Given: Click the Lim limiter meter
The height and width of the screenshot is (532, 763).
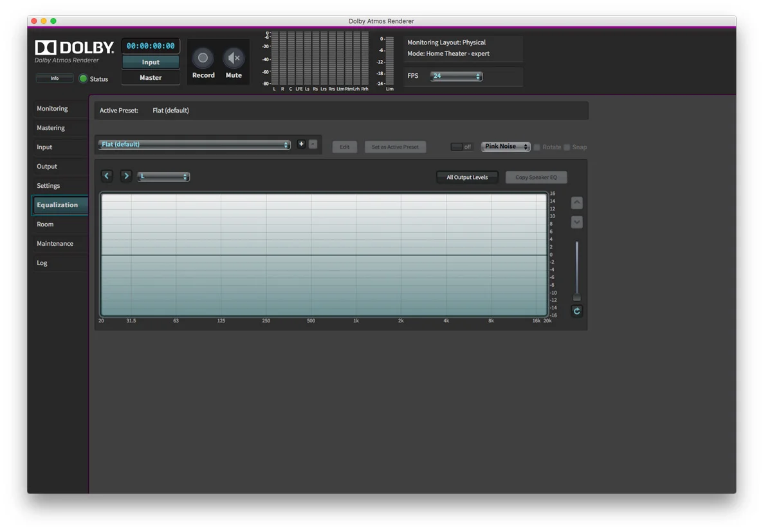Looking at the screenshot, I should click(x=390, y=60).
